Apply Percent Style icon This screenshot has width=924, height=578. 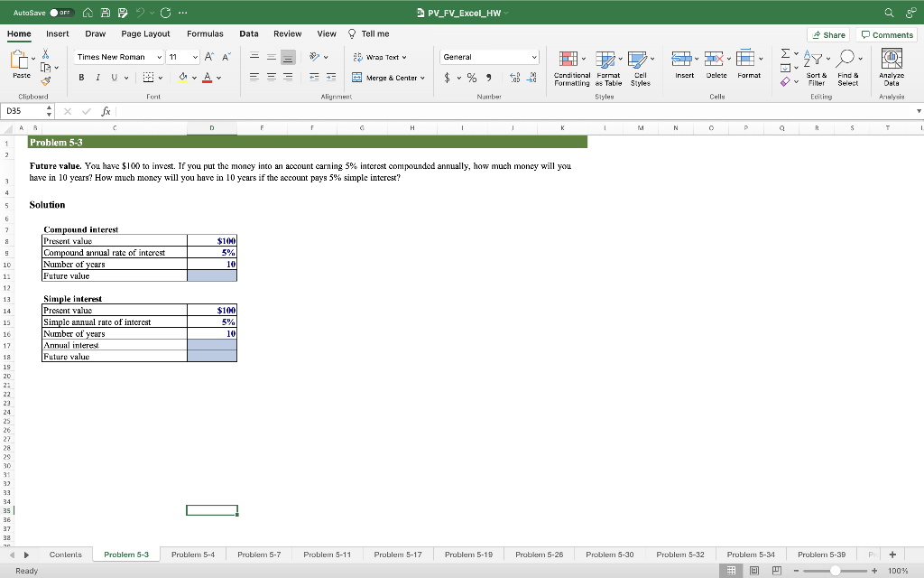[x=471, y=78]
